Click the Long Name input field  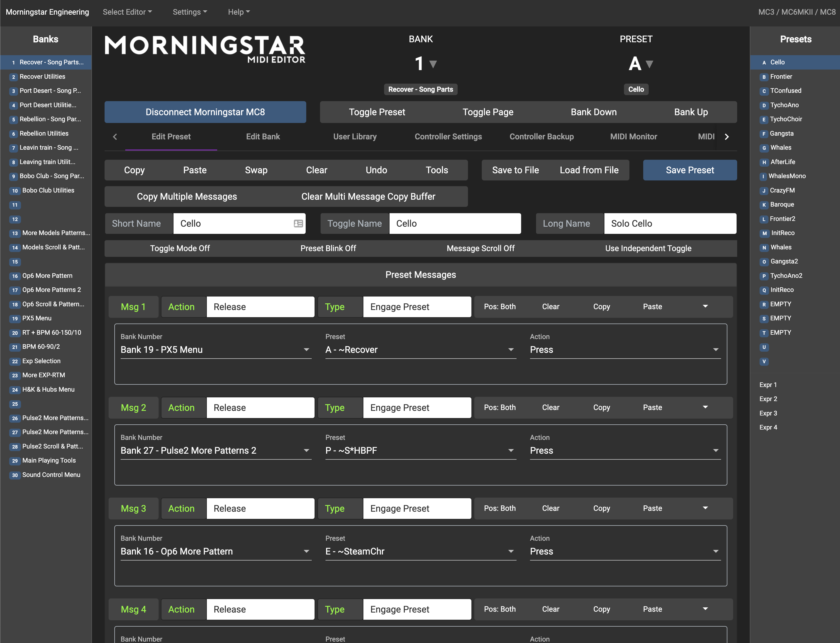tap(670, 224)
